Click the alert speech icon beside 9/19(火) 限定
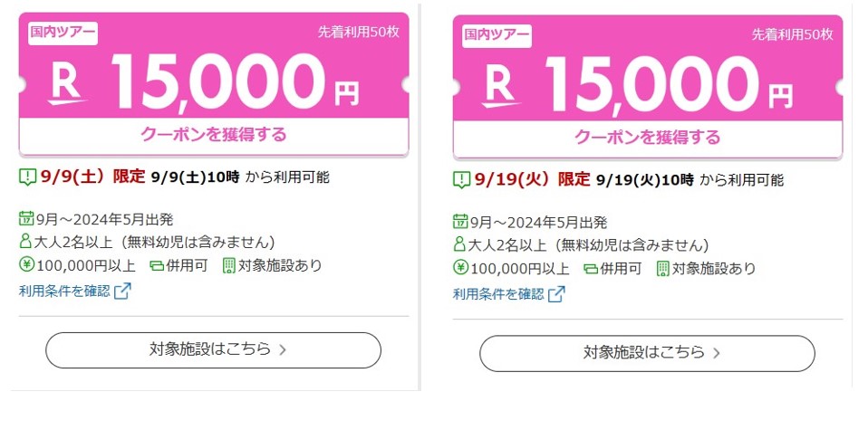 [x=461, y=180]
